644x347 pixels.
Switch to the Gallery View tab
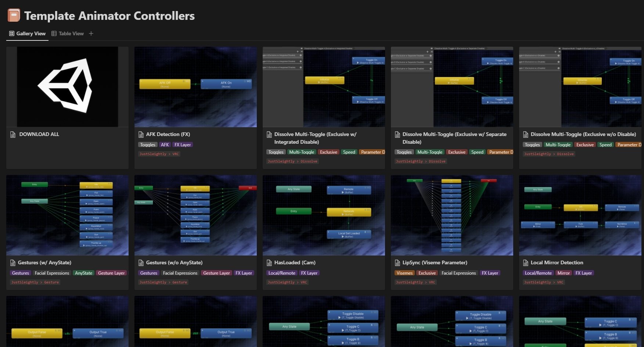pos(27,33)
